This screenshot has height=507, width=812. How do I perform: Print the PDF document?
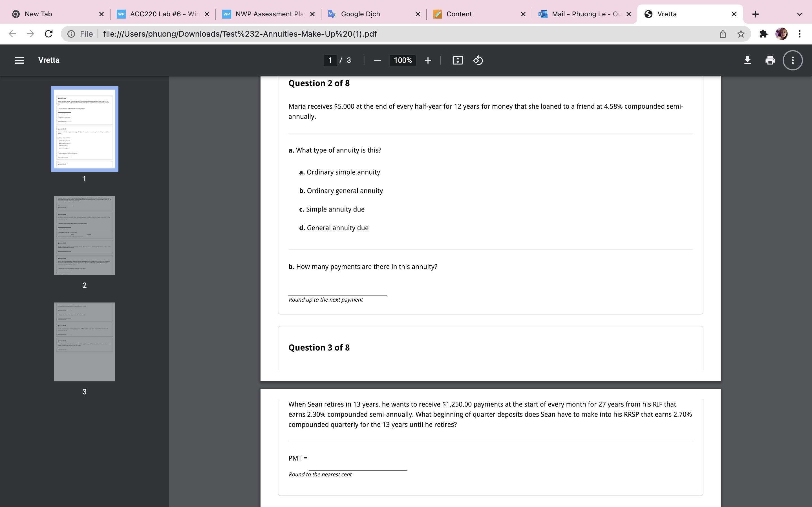click(x=770, y=60)
